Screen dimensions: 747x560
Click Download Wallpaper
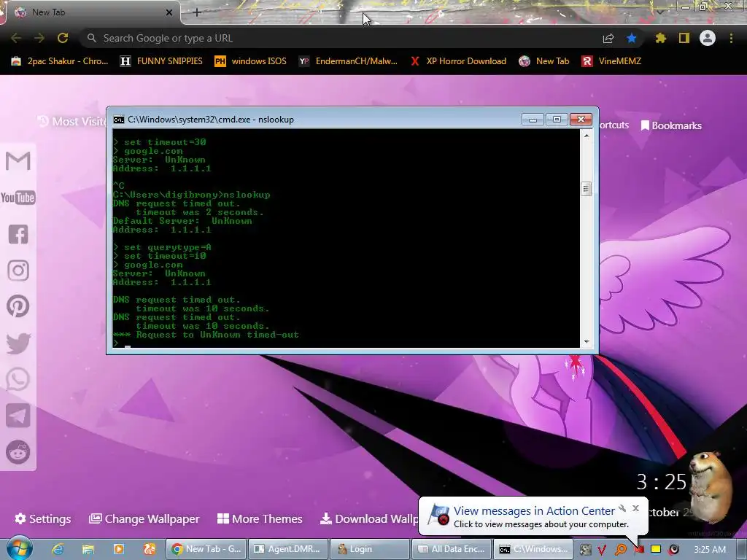368,518
